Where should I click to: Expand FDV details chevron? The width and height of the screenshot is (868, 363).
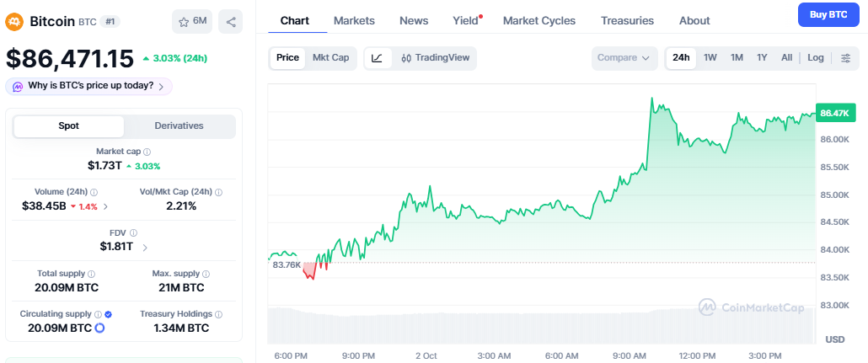[x=145, y=248]
